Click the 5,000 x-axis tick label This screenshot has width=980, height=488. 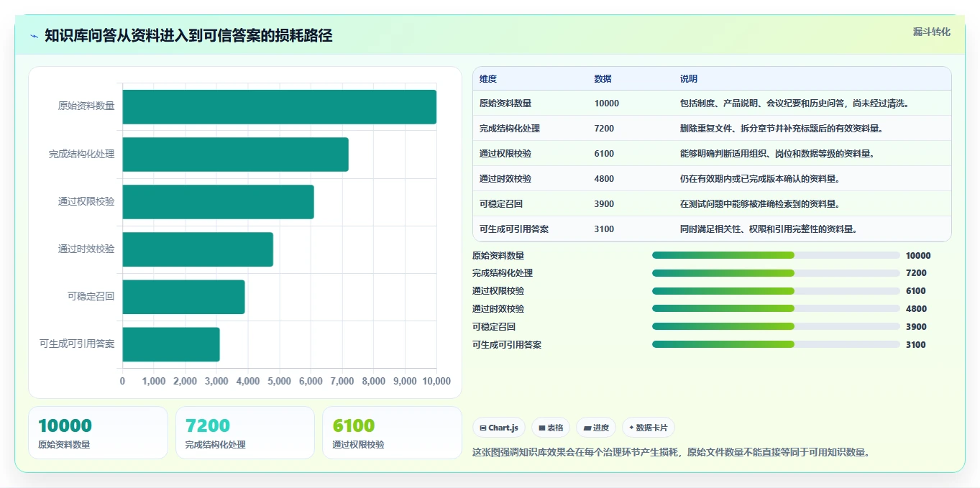(x=280, y=381)
